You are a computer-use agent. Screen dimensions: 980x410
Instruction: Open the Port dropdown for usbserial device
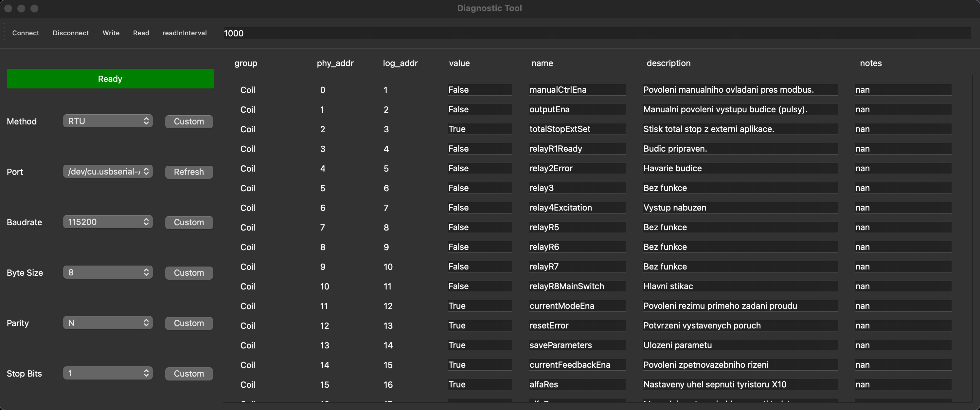108,171
